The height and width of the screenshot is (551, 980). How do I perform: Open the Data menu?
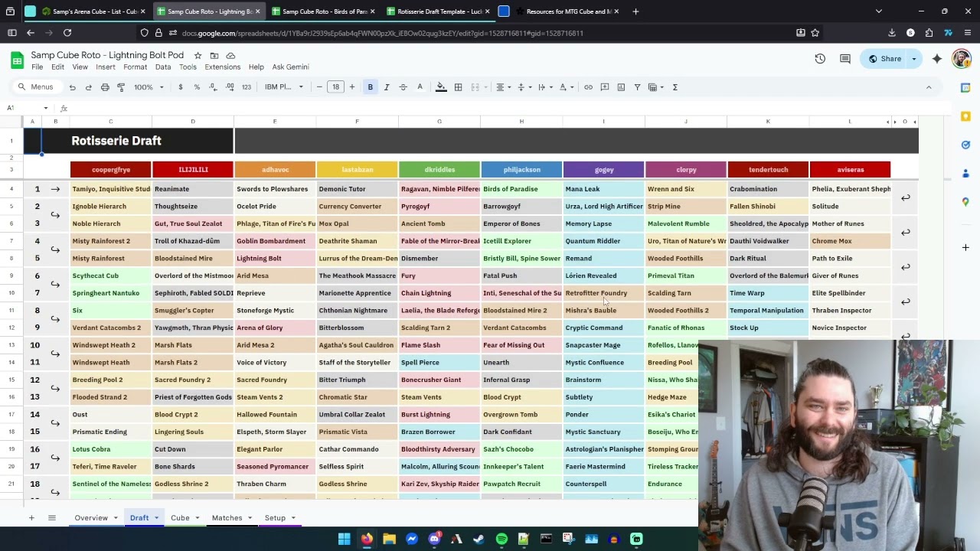[163, 67]
